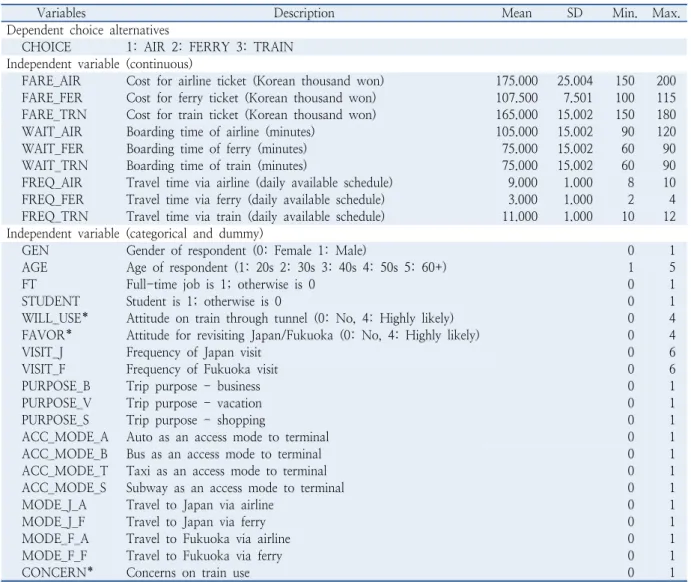Click 'Boarding time of train (minutes)'
This screenshot has width=691, height=582.
click(x=217, y=166)
